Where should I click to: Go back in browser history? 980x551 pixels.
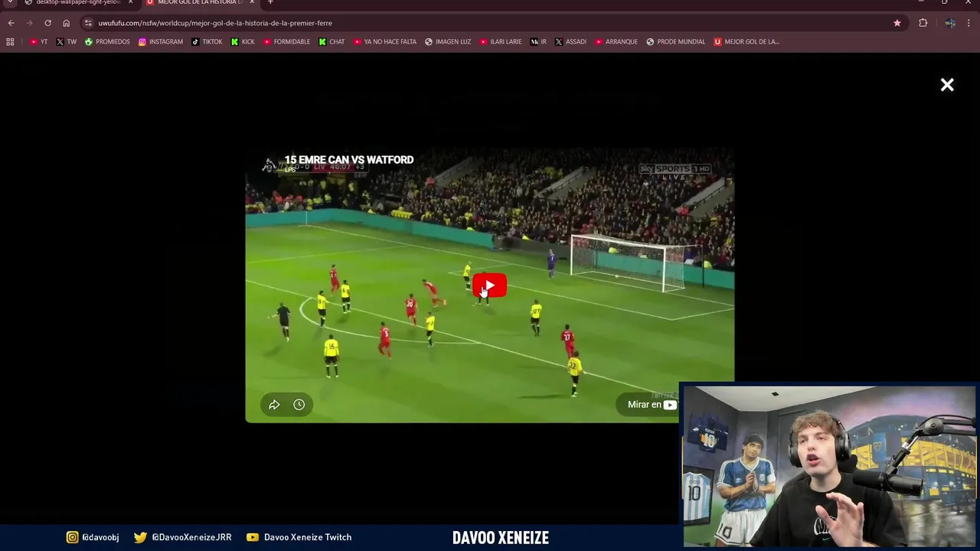(11, 23)
